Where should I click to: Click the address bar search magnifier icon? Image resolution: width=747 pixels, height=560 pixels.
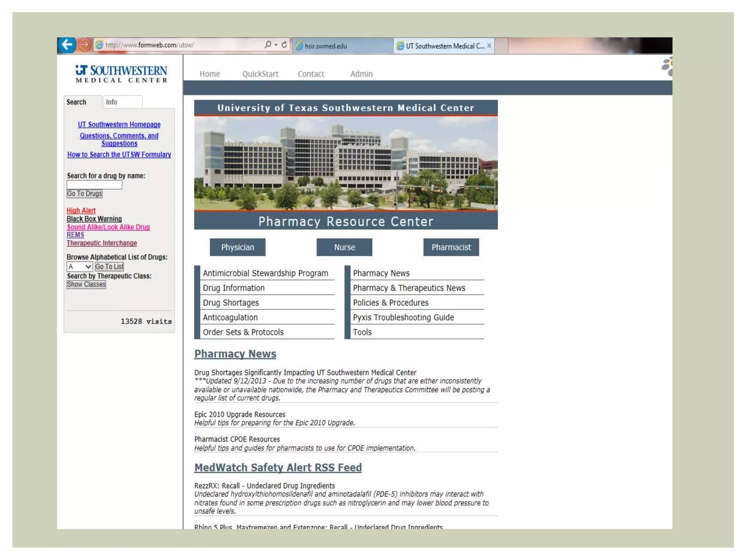coord(268,45)
